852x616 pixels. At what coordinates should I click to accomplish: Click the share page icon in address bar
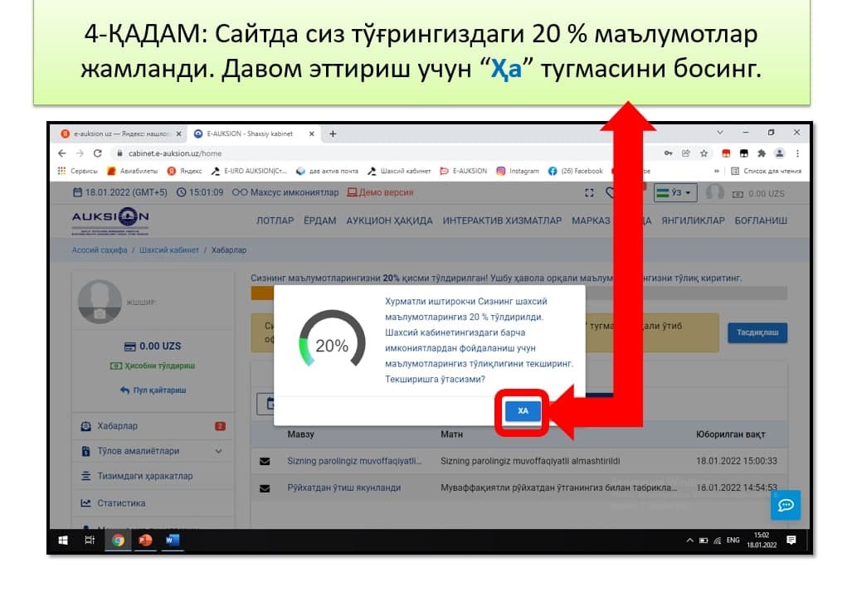[x=686, y=153]
